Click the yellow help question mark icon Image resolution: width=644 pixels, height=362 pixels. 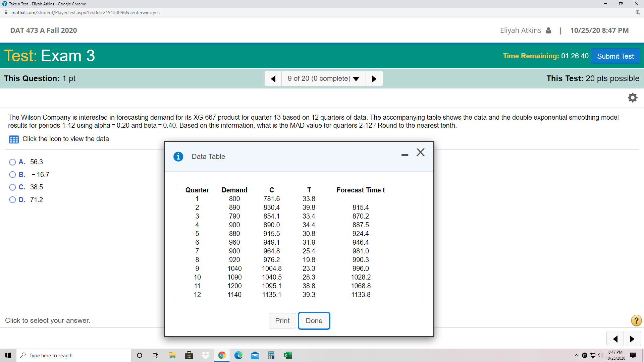(636, 320)
